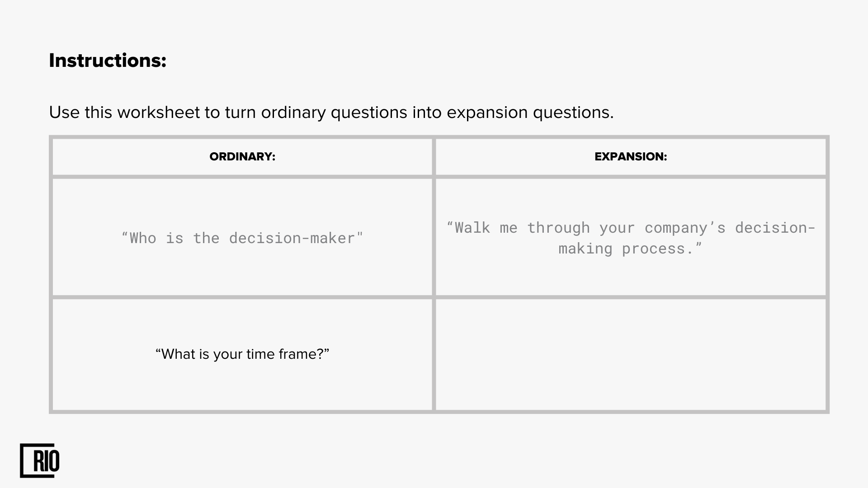This screenshot has width=868, height=488.
Task: Click the words "ordinary questions" in the instruction sentence
Action: click(x=334, y=113)
